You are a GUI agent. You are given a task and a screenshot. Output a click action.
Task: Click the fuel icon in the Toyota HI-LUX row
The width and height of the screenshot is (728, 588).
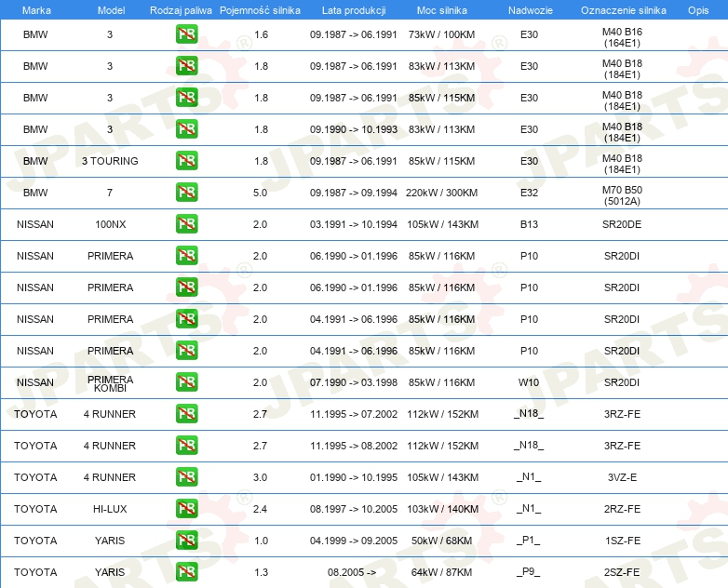tap(186, 508)
